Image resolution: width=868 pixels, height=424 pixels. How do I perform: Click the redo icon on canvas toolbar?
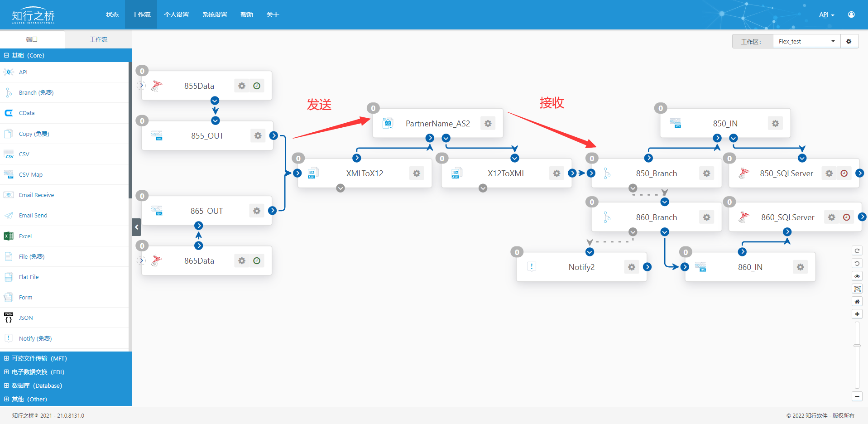click(x=857, y=251)
